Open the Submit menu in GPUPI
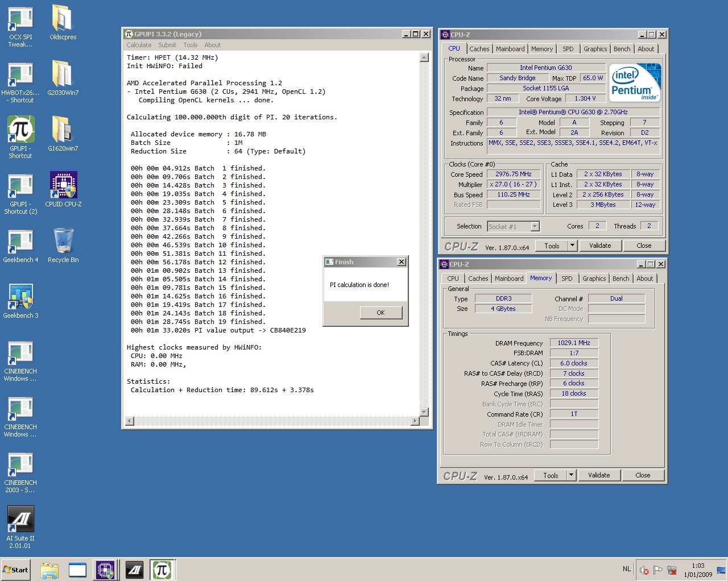The image size is (728, 582). [167, 45]
